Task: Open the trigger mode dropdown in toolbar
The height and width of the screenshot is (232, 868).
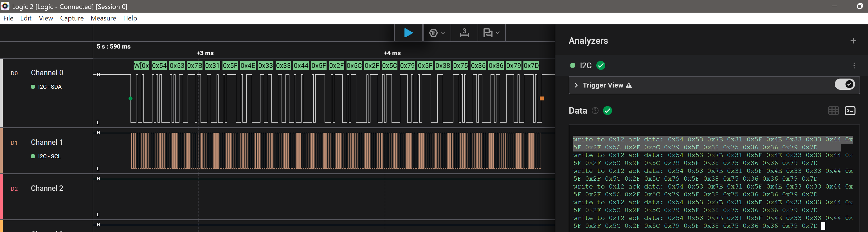Action: [x=437, y=33]
